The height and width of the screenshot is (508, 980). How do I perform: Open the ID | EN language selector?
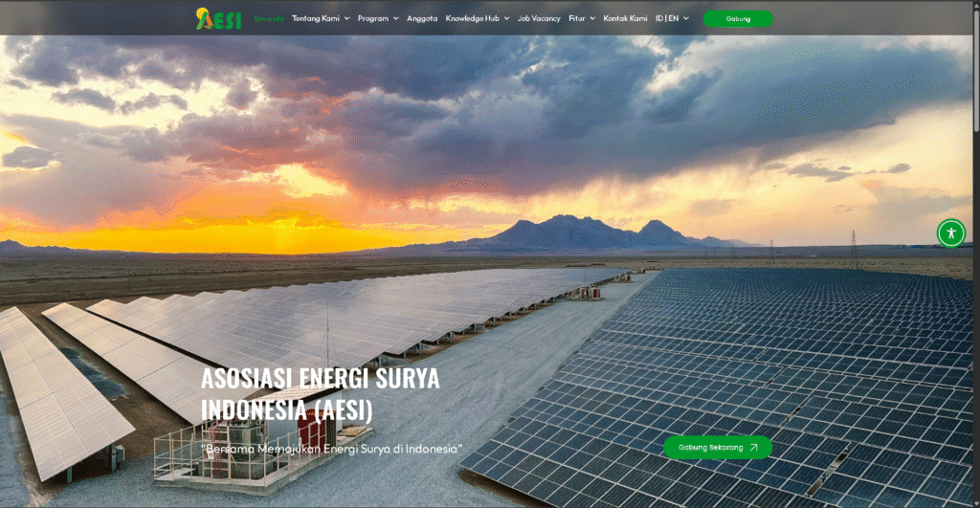(x=667, y=19)
